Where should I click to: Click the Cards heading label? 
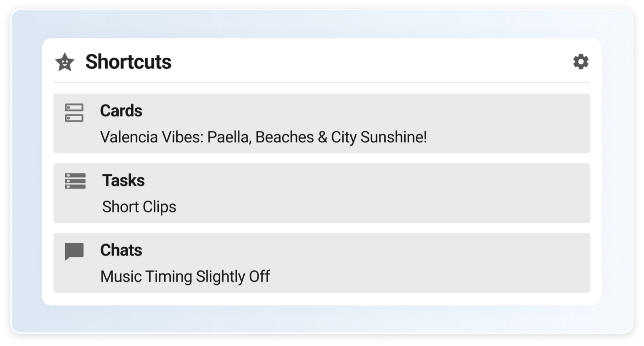point(121,111)
